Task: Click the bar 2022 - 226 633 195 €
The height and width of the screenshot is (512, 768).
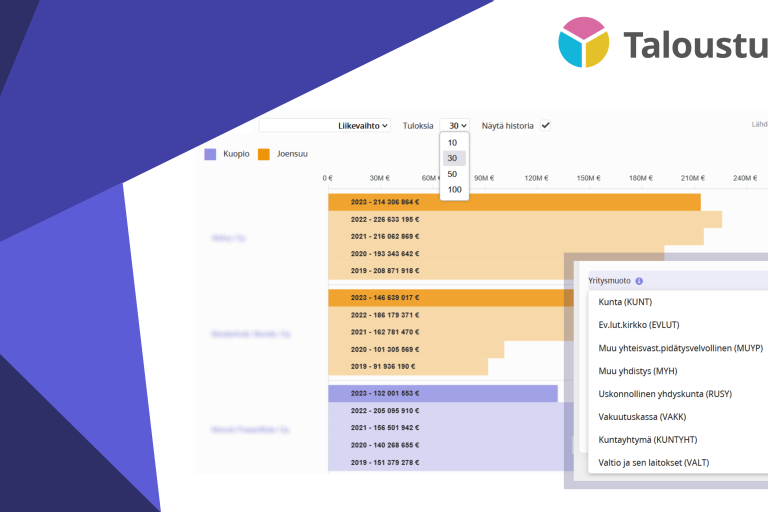Action: pos(525,219)
